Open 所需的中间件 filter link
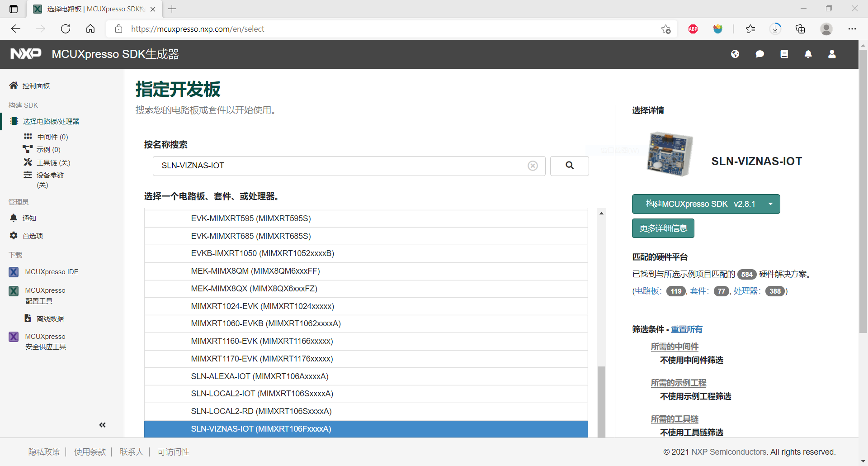This screenshot has width=868, height=466. click(x=675, y=347)
